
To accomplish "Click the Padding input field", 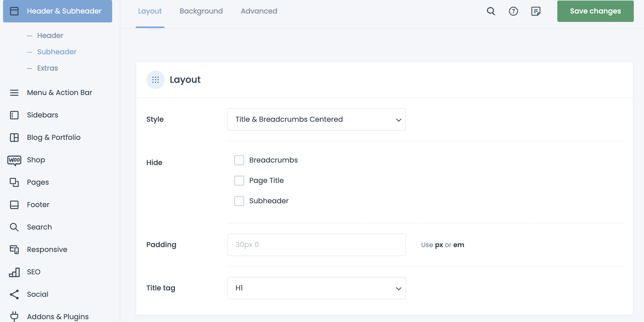I will (x=316, y=244).
